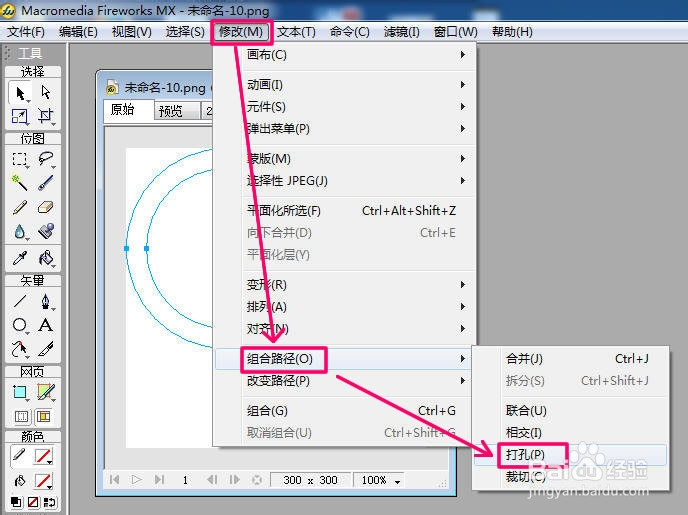The height and width of the screenshot is (515, 688).
Task: Select the Paint Bucket tool
Action: [x=45, y=258]
